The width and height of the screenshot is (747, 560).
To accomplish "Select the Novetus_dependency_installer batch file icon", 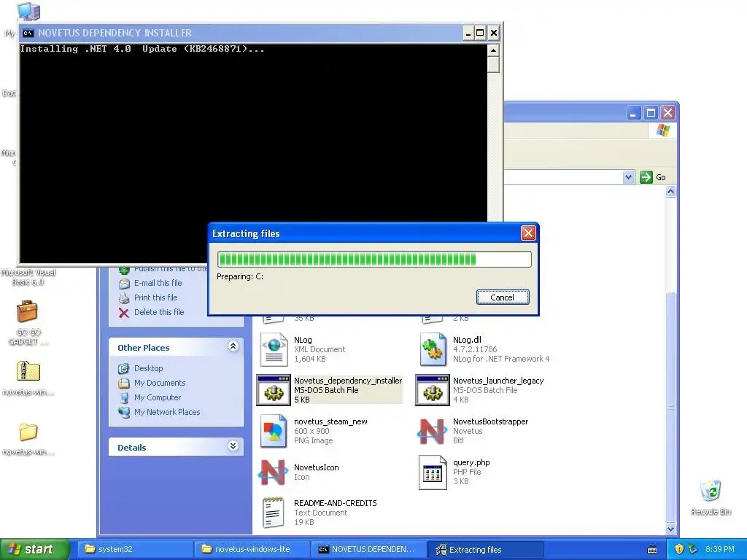I will [x=274, y=390].
